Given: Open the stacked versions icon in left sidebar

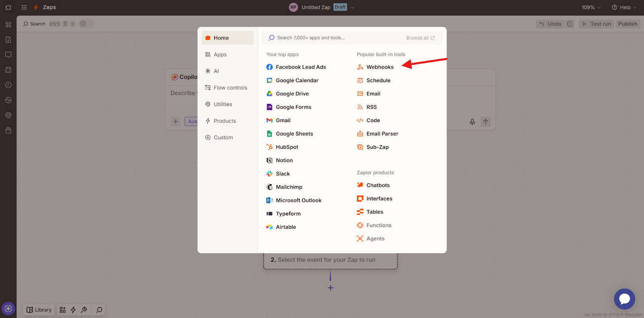Looking at the screenshot, I should tap(8, 130).
